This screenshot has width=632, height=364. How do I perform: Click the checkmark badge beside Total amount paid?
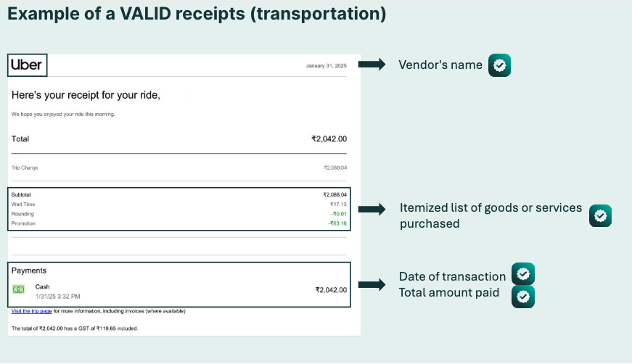coord(522,297)
